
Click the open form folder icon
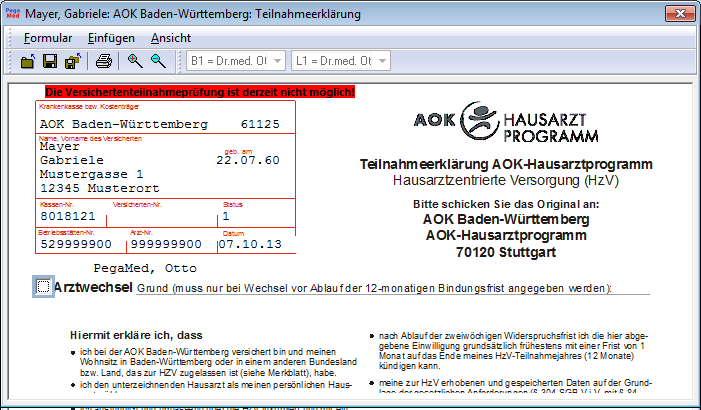click(x=29, y=62)
